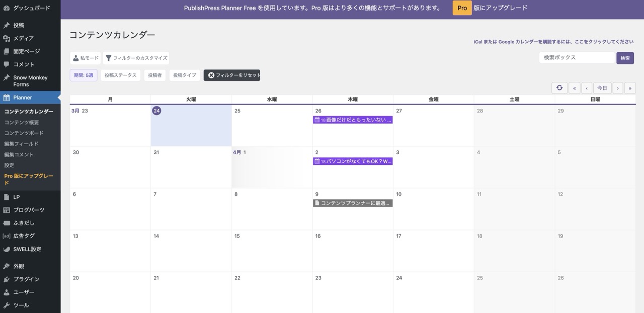Screen dimensions: 644x313
Task: Advance one week with single-right arrow
Action: click(617, 88)
